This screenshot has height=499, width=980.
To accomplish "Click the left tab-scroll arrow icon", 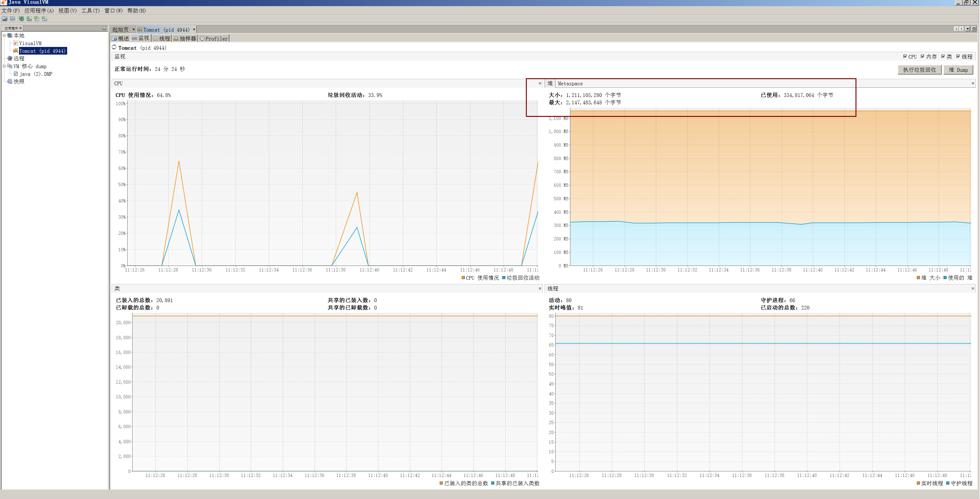I will [x=956, y=28].
